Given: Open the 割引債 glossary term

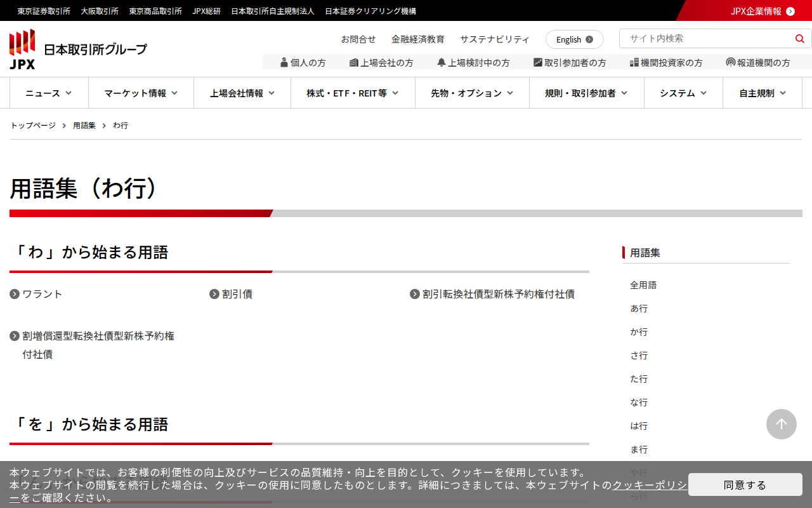Looking at the screenshot, I should coord(237,294).
